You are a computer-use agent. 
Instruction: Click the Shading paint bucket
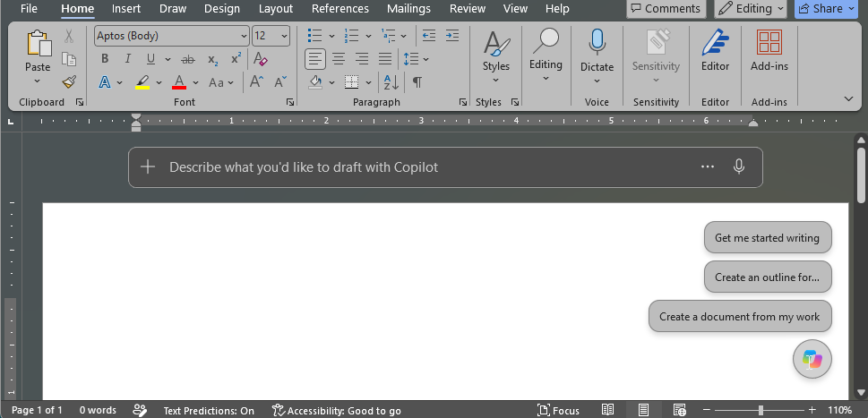pos(315,82)
